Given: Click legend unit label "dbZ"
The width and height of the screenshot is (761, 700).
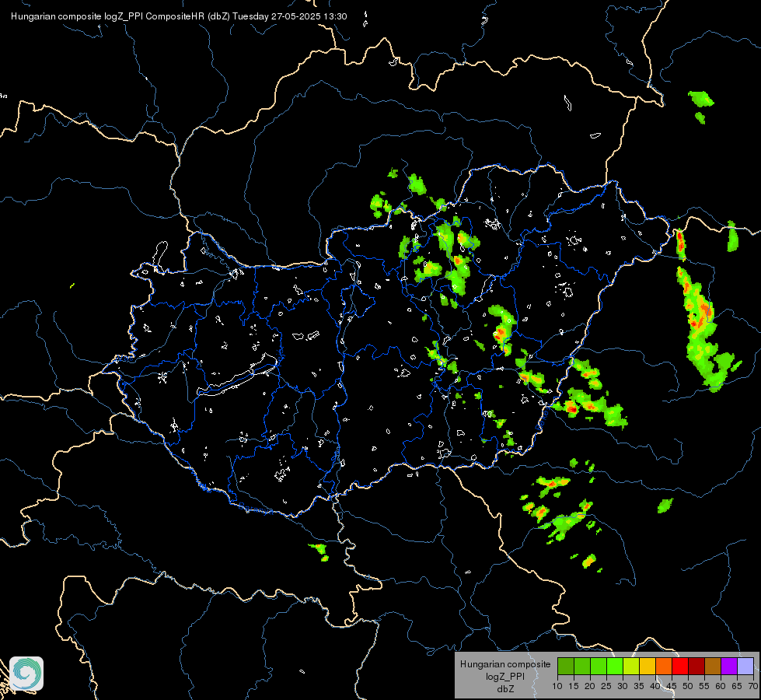Looking at the screenshot, I should click(x=505, y=689).
